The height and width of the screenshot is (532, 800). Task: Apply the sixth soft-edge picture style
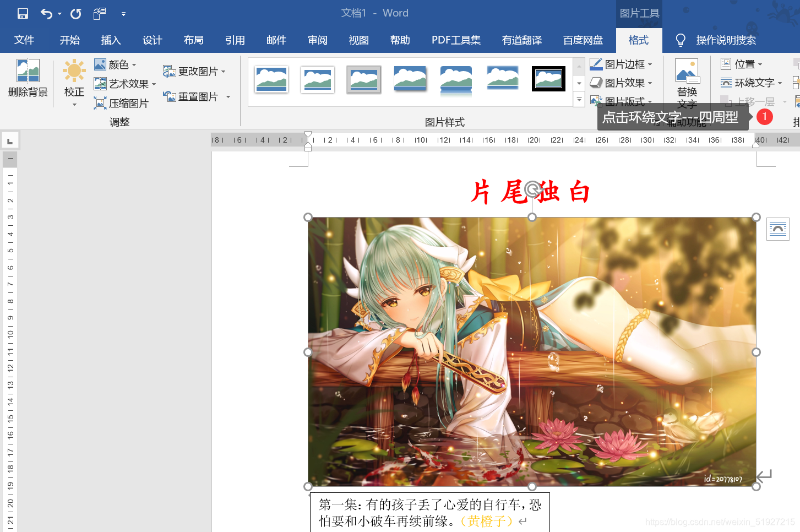[x=503, y=78]
